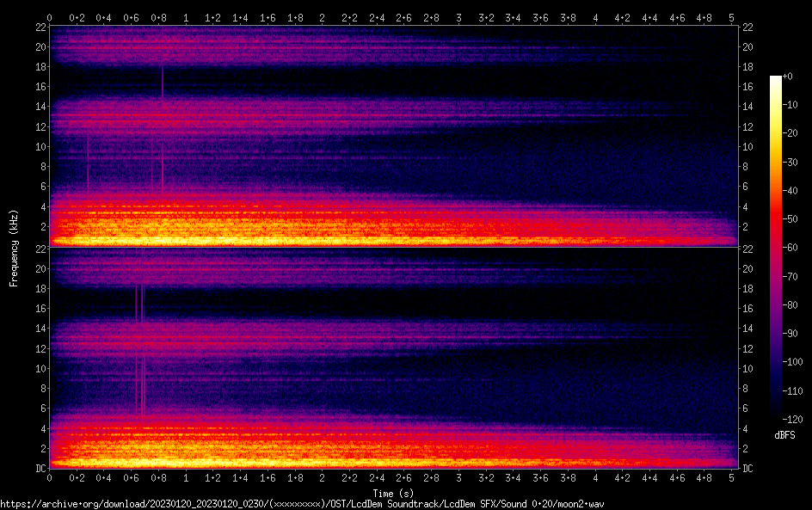
Task: Click the lower channel spectrogram's bright low-frequency band
Action: pyautogui.click(x=258, y=454)
